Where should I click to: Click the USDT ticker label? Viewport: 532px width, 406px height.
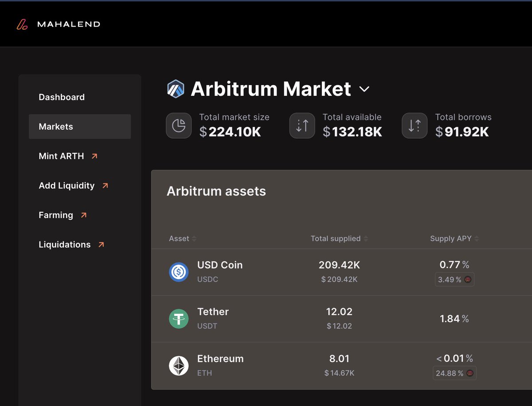click(x=207, y=326)
